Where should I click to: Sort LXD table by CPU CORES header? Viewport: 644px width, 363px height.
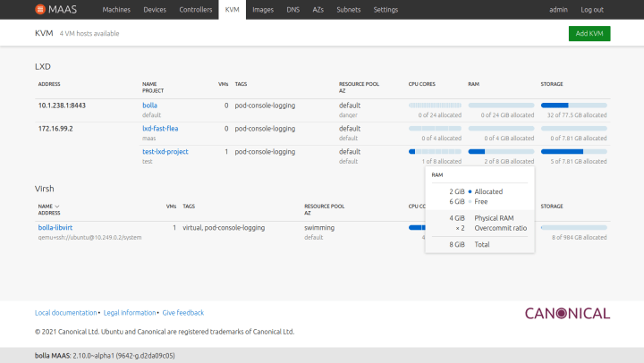[422, 84]
